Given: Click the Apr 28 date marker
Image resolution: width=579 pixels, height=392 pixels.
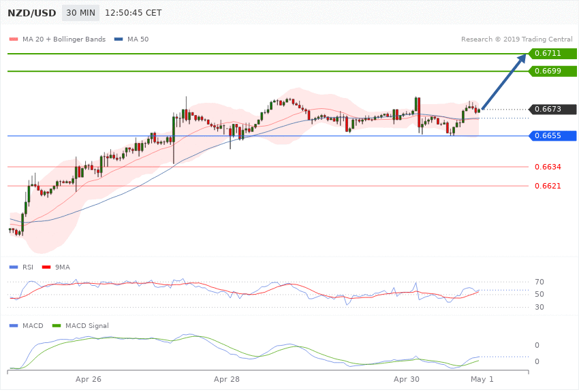Looking at the screenshot, I should (227, 378).
